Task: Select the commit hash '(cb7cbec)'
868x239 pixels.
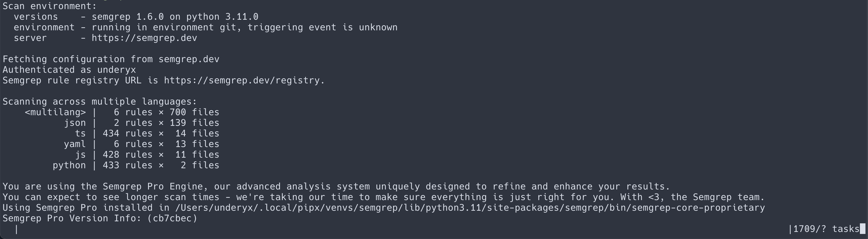Action: tap(172, 219)
